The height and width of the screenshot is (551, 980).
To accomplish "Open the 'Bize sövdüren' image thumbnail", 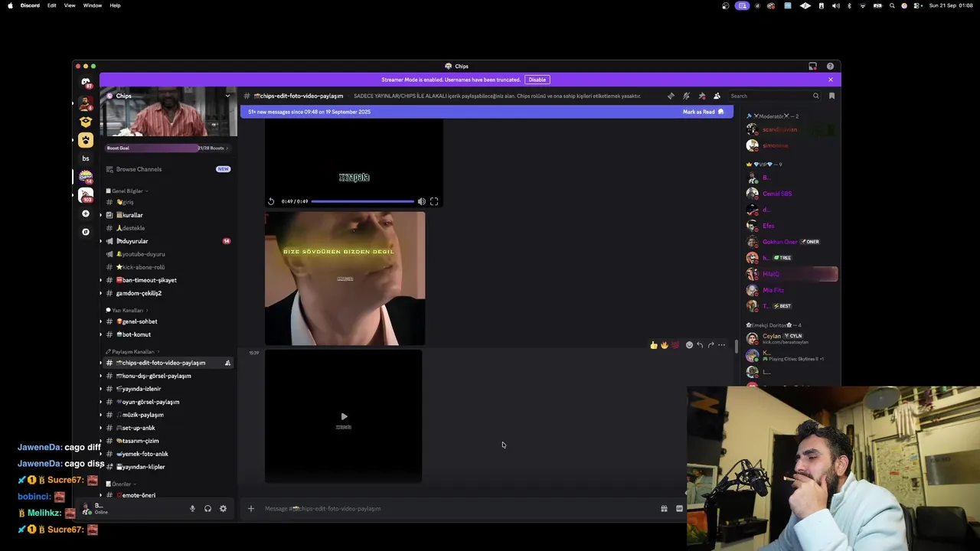I will [345, 279].
